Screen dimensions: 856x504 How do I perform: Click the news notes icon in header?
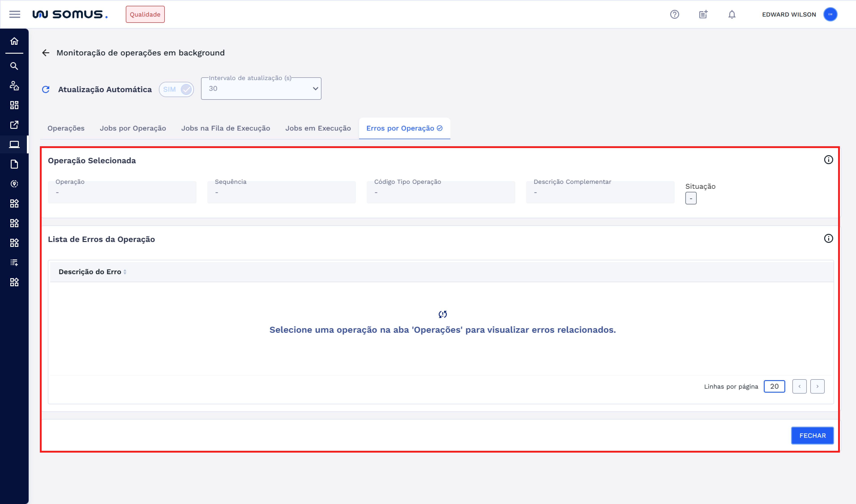(x=703, y=14)
